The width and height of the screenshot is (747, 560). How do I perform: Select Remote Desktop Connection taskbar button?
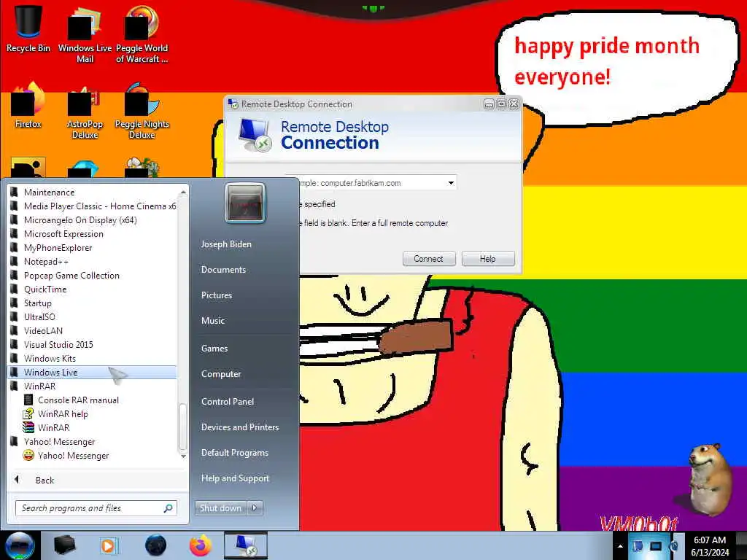point(246,545)
